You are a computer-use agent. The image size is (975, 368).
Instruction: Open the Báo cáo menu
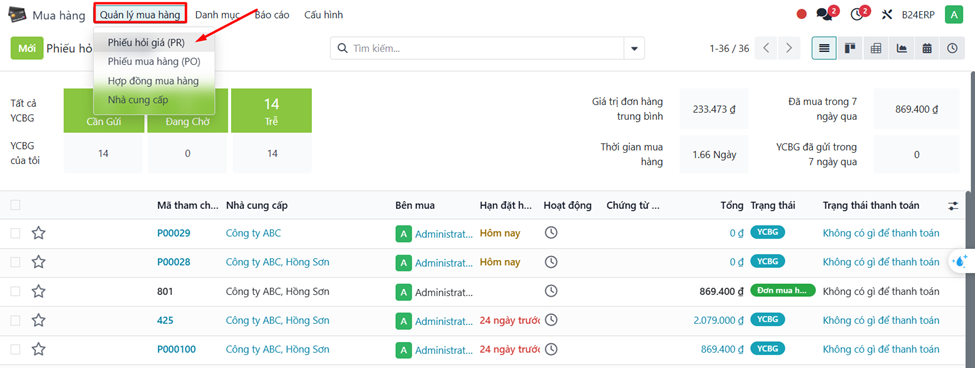click(x=272, y=14)
